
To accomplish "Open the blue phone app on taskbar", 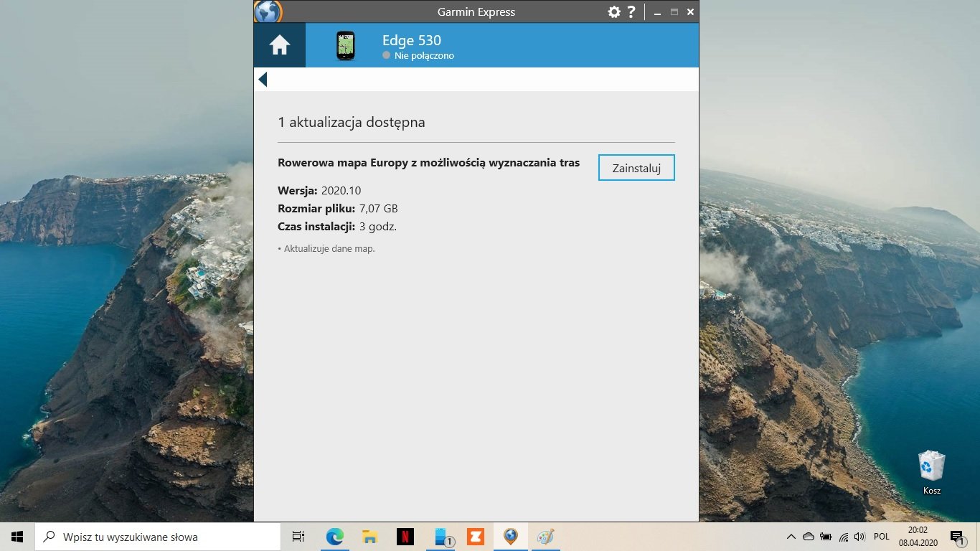I will pos(442,537).
